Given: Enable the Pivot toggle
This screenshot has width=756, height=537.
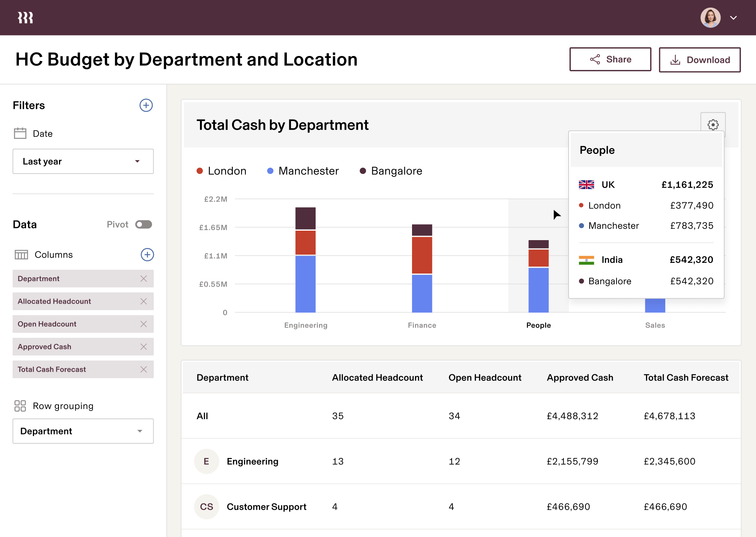Looking at the screenshot, I should (x=143, y=224).
